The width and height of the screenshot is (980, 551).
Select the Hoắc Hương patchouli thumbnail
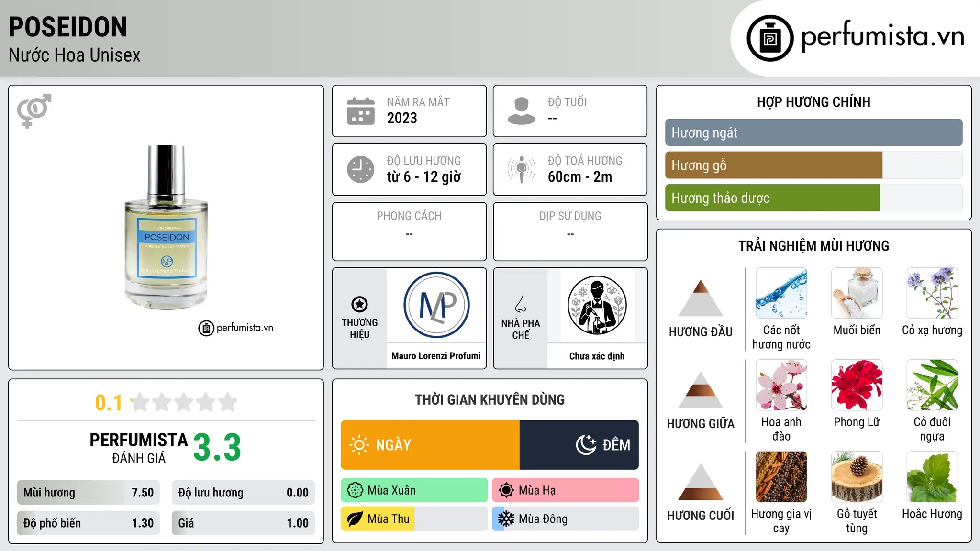(x=932, y=477)
